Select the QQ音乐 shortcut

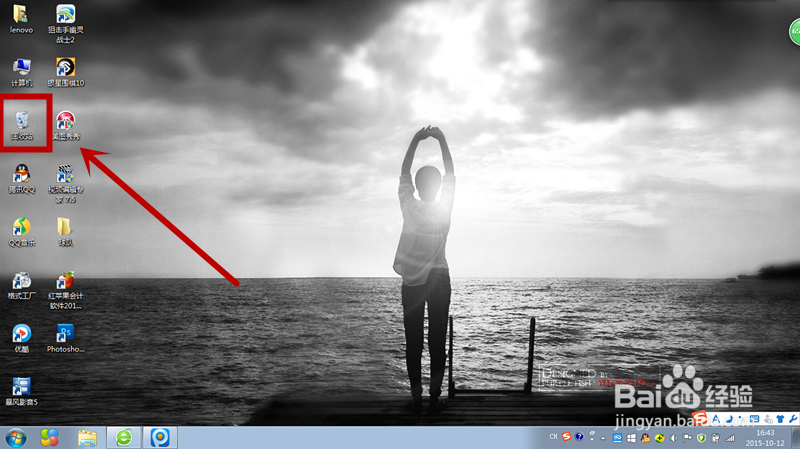point(21,232)
